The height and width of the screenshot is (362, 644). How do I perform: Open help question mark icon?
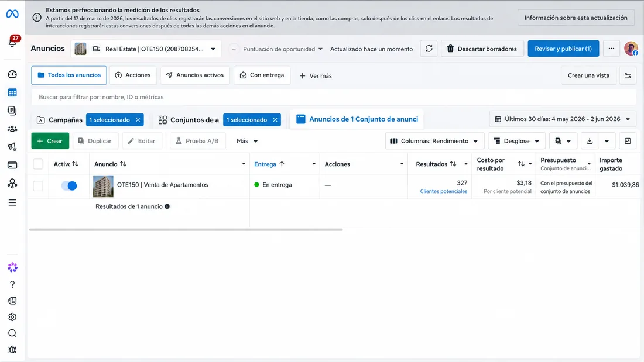pyautogui.click(x=12, y=284)
